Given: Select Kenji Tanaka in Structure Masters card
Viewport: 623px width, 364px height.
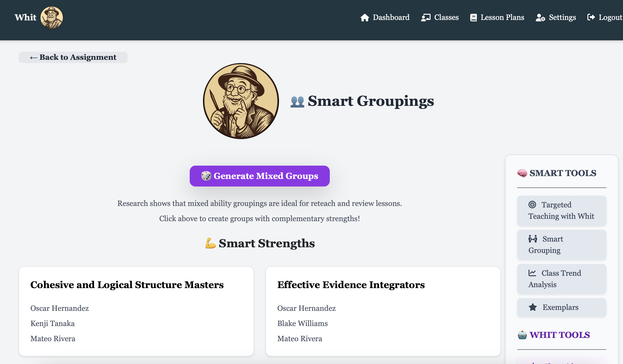Looking at the screenshot, I should tap(52, 323).
